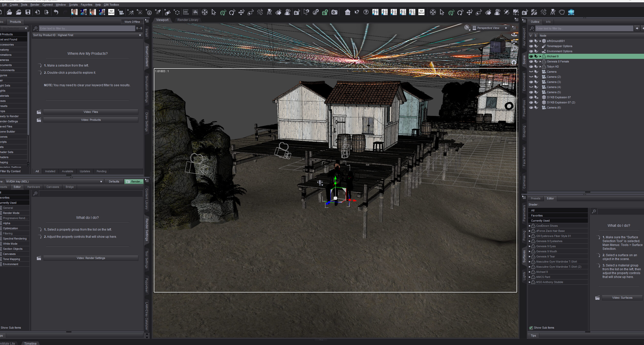The image size is (644, 345).
Task: Expand the MMCS Pant surface group
Action: (x=530, y=277)
